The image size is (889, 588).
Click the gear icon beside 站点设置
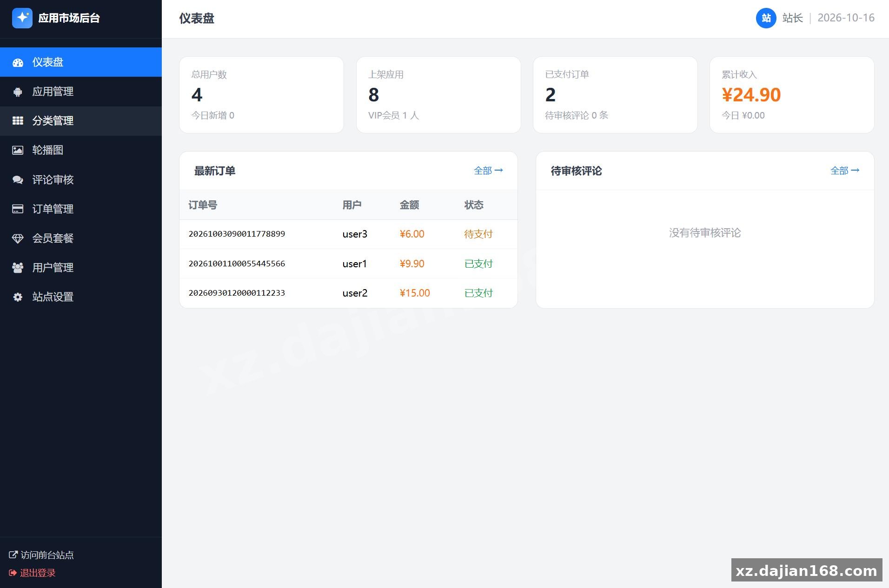18,297
